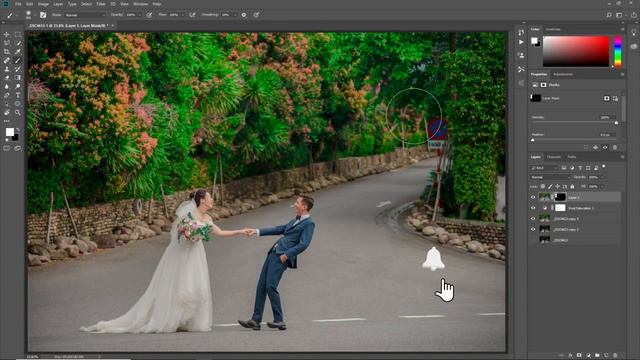Click Add layer mask button at panel bottom

point(579,355)
